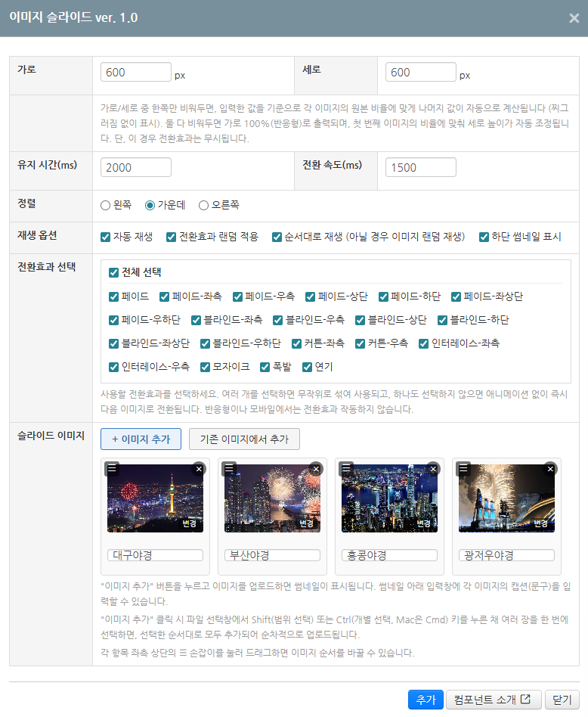588x717 pixels.
Task: Uncheck 페이드-우측 effect
Action: coord(237,296)
